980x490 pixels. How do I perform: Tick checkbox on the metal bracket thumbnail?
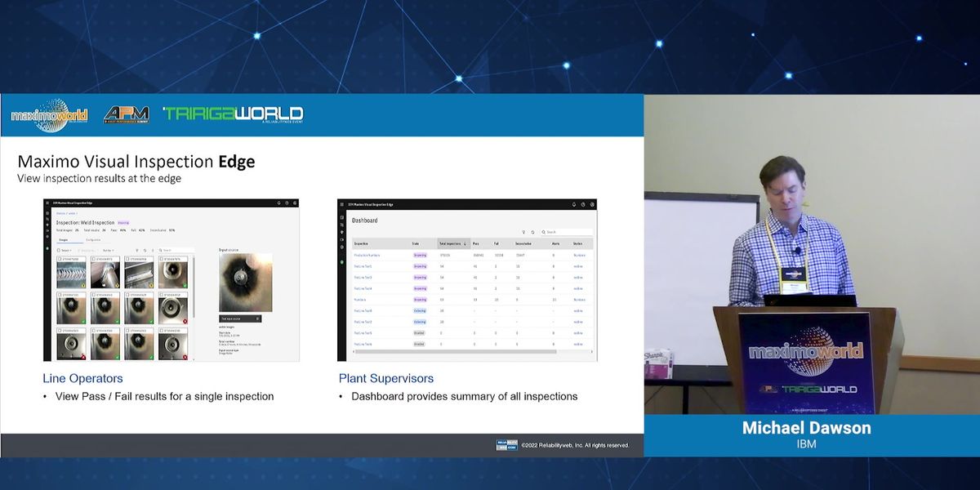127,259
